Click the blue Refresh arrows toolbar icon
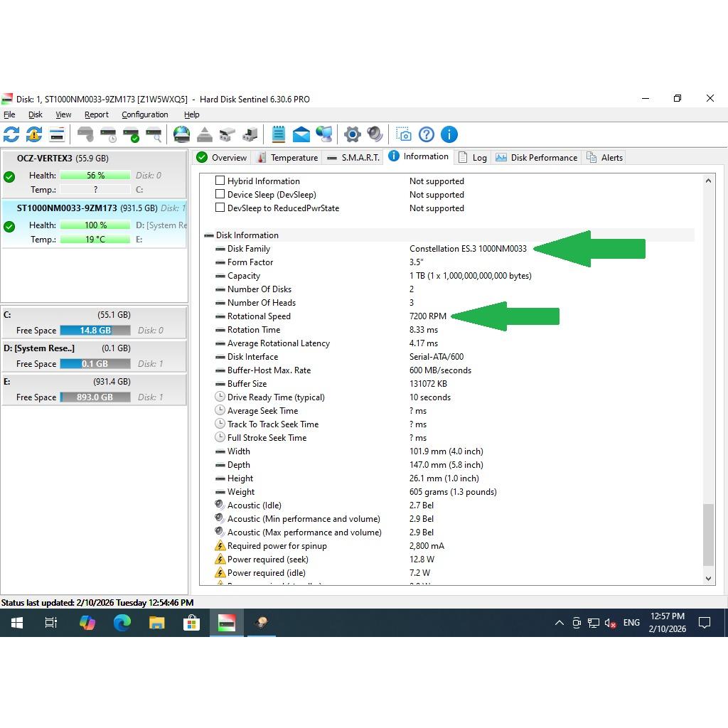 pyautogui.click(x=11, y=134)
